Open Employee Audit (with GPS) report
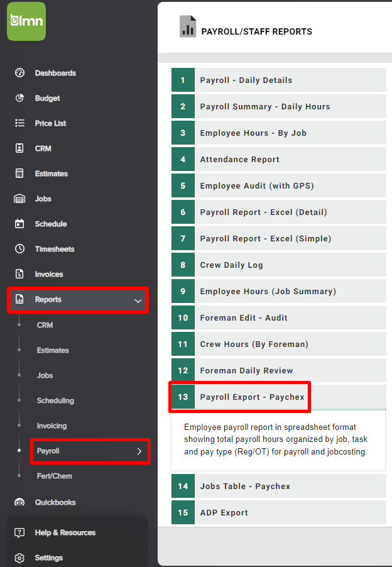Screen dimensions: 392x567 coord(278,185)
